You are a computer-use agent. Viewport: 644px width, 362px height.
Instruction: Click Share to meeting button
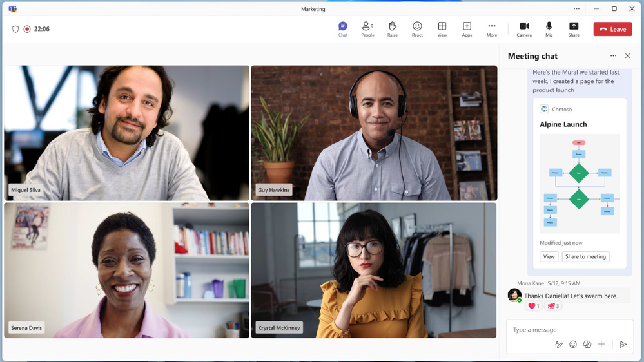click(586, 256)
